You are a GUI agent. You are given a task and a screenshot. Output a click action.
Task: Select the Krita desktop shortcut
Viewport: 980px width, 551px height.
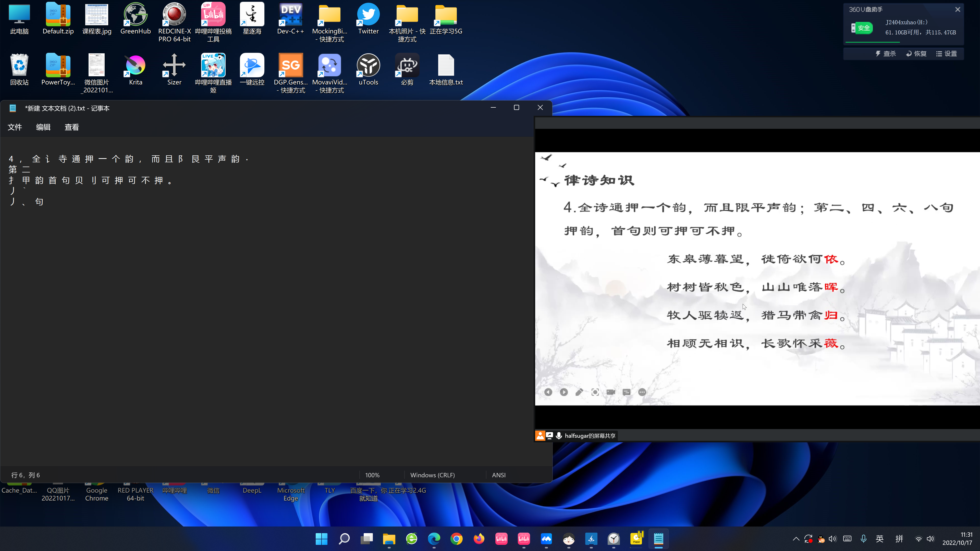136,70
